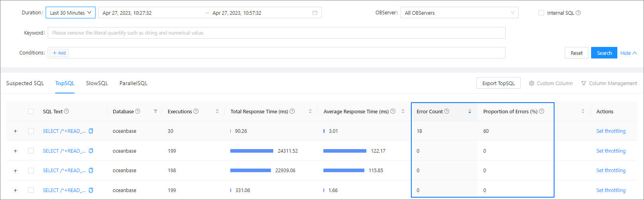
Task: Click the Database column filter icon
Action: (x=156, y=111)
